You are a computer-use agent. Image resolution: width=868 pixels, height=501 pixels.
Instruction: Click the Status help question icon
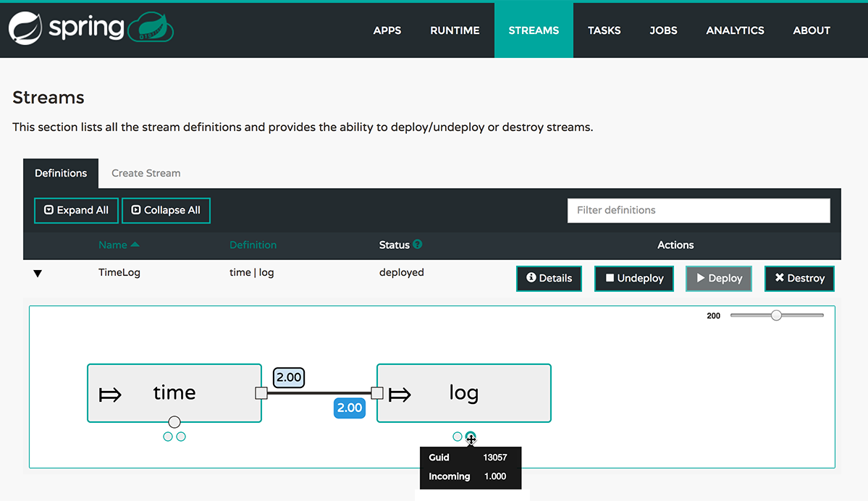(418, 244)
